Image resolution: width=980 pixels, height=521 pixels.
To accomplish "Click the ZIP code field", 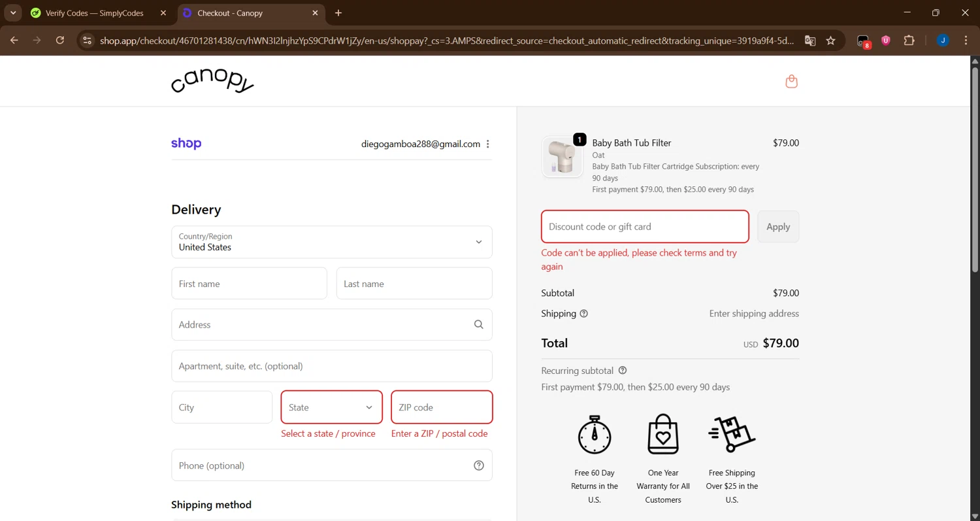I will point(442,407).
